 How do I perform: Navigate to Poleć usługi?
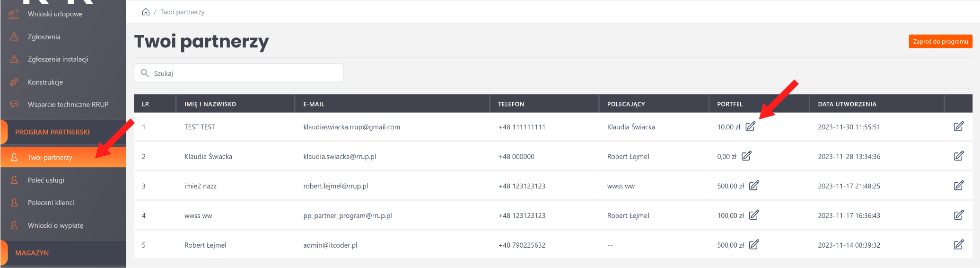coord(46,180)
